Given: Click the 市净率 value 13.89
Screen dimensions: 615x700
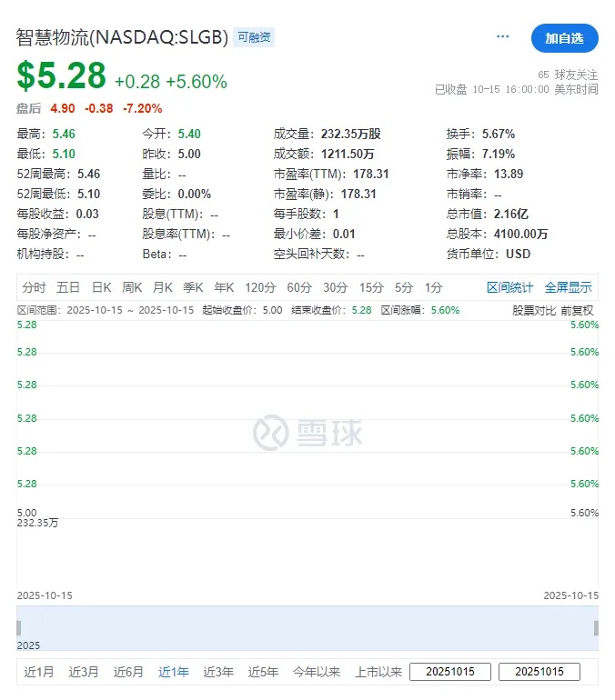Looking at the screenshot, I should 509,175.
